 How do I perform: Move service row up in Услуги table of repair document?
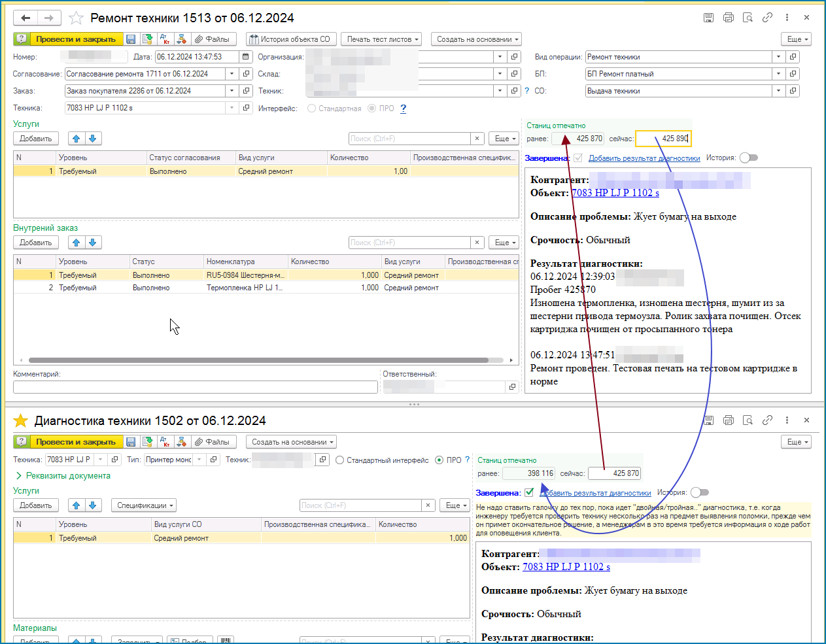[77, 139]
